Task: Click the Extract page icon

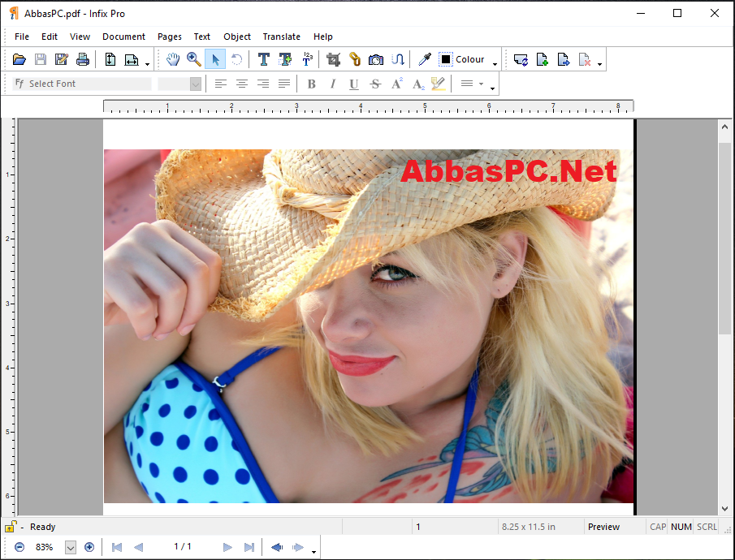Action: pos(564,59)
